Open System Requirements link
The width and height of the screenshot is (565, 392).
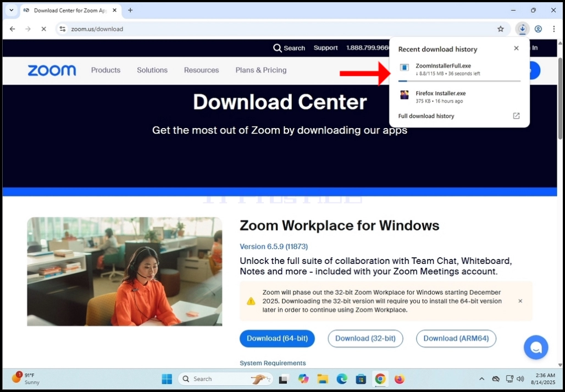(x=273, y=363)
